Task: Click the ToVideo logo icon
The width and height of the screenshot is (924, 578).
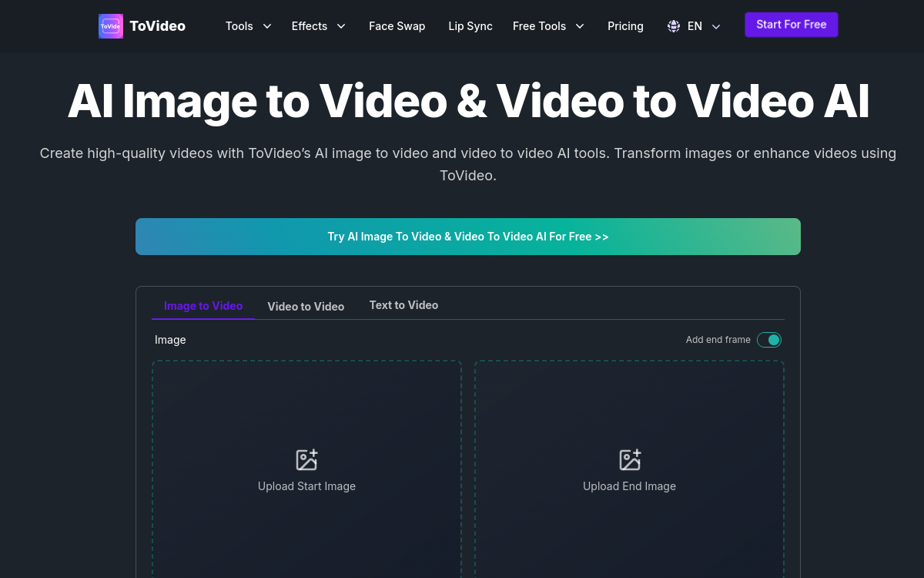Action: coord(111,26)
